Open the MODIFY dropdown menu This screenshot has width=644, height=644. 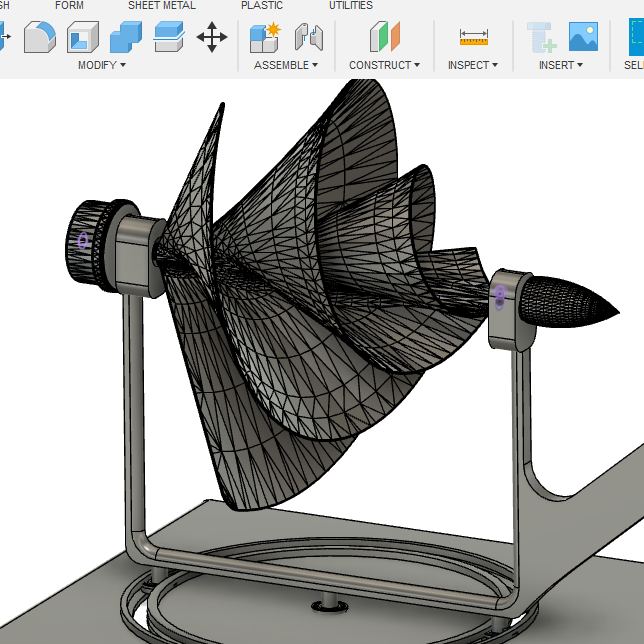click(x=102, y=65)
